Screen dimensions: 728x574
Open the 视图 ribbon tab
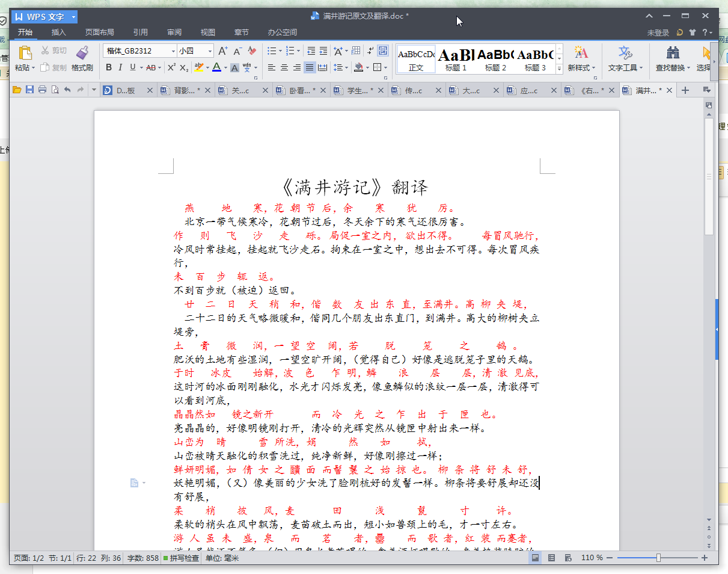[208, 32]
